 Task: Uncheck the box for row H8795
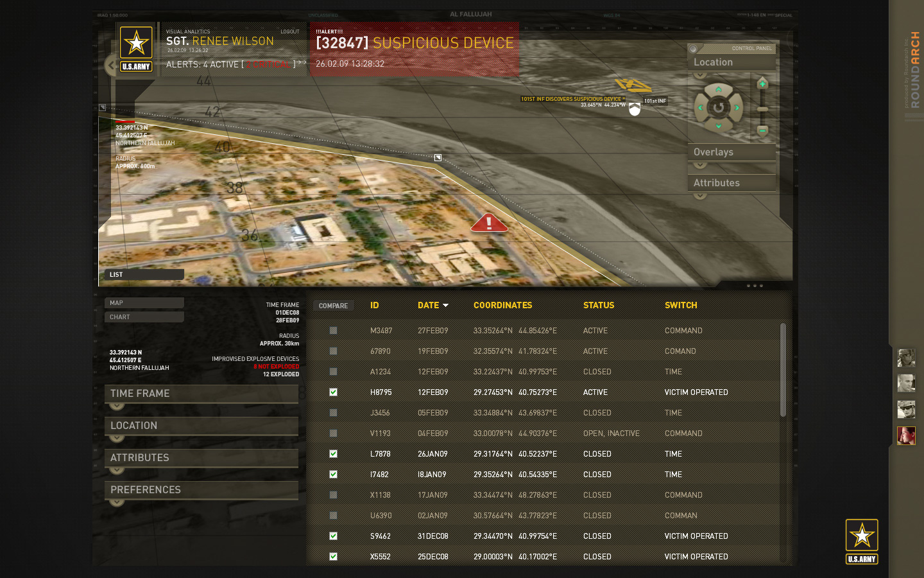pos(333,392)
